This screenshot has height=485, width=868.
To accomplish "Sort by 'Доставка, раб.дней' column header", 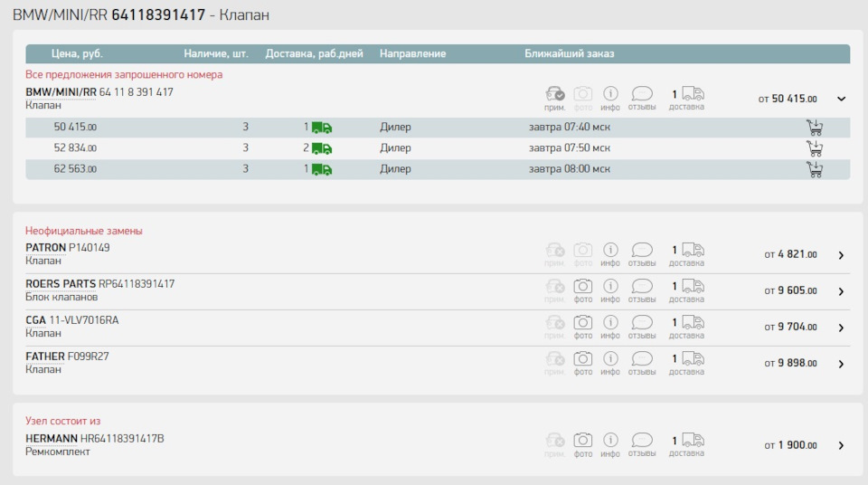I will pos(314,53).
